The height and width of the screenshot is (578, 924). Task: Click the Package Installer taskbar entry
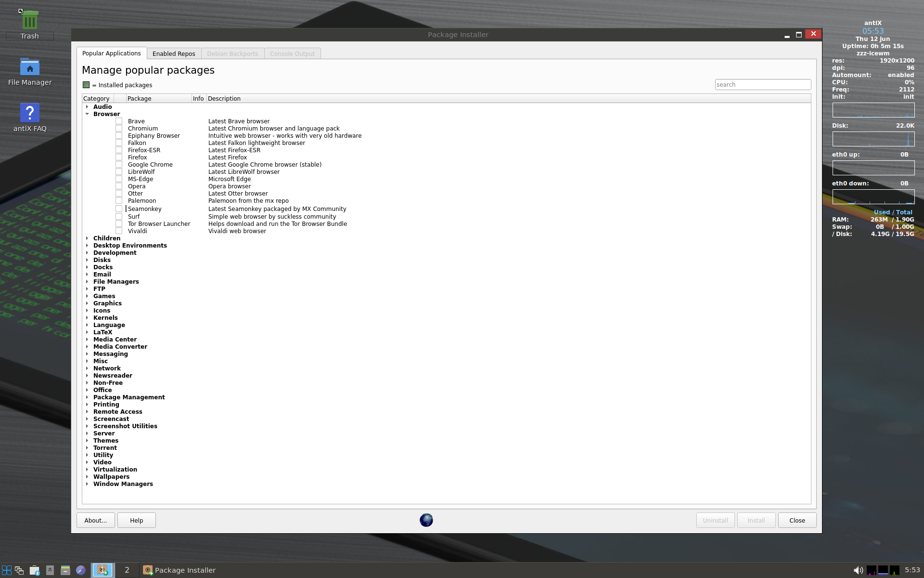pyautogui.click(x=180, y=570)
